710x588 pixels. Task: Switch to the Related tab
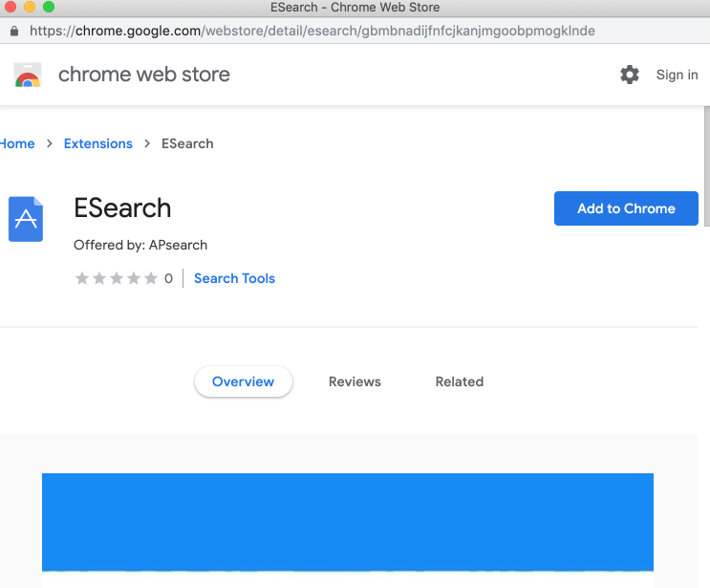click(x=459, y=381)
